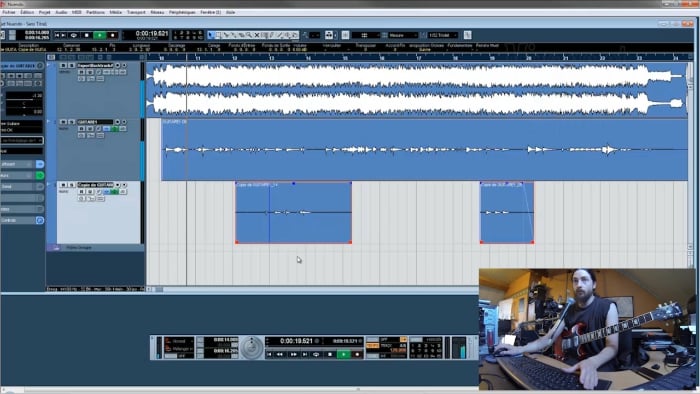
Task: Select the first Copie de GUITARES clip
Action: pyautogui.click(x=293, y=212)
